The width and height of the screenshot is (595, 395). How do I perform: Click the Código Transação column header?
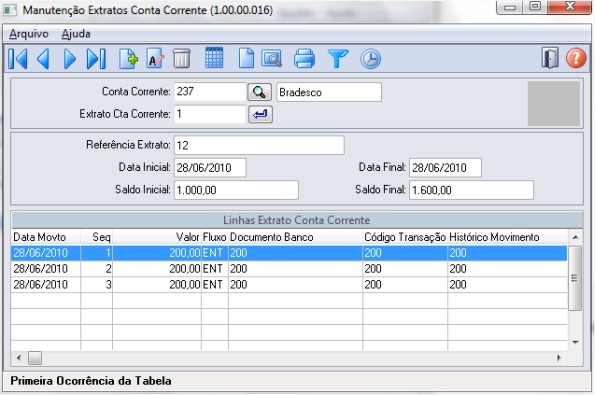405,237
